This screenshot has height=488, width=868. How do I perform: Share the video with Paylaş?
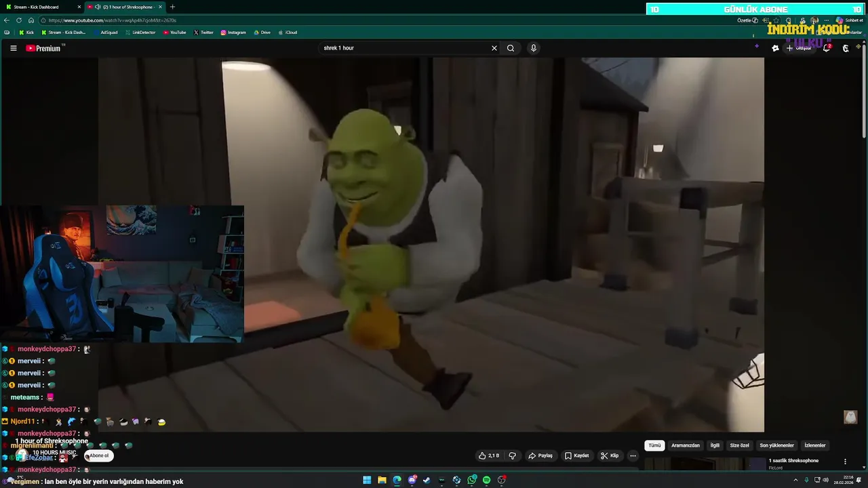540,455
